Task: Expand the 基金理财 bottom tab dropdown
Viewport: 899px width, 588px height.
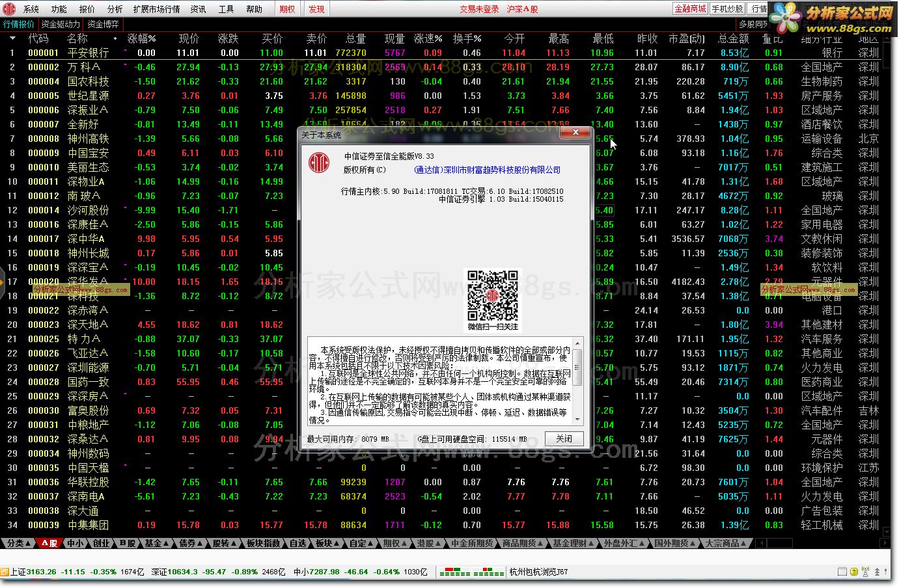Action: pos(574,543)
